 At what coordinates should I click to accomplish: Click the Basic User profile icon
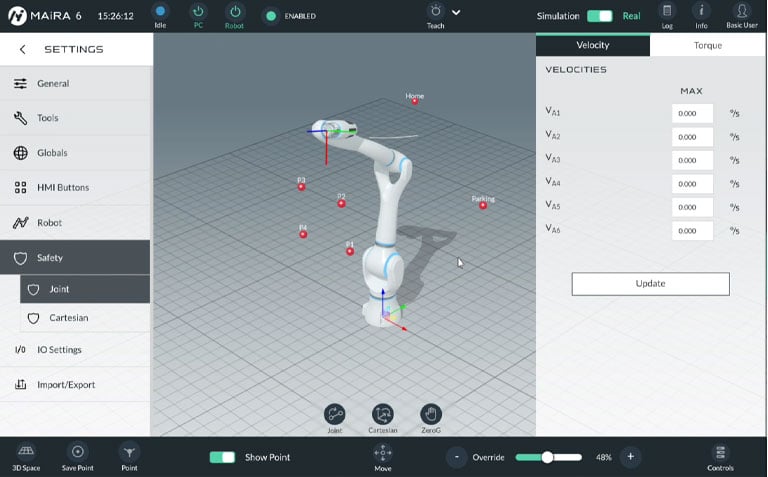tap(741, 12)
